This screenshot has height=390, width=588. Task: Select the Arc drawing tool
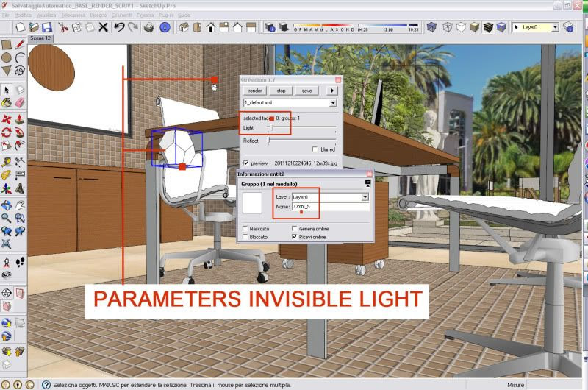point(20,57)
